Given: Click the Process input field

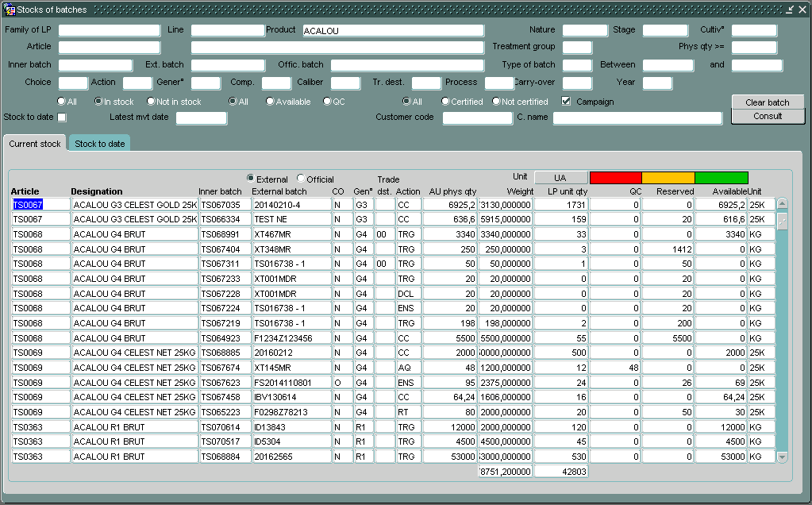Looking at the screenshot, I should coord(499,83).
